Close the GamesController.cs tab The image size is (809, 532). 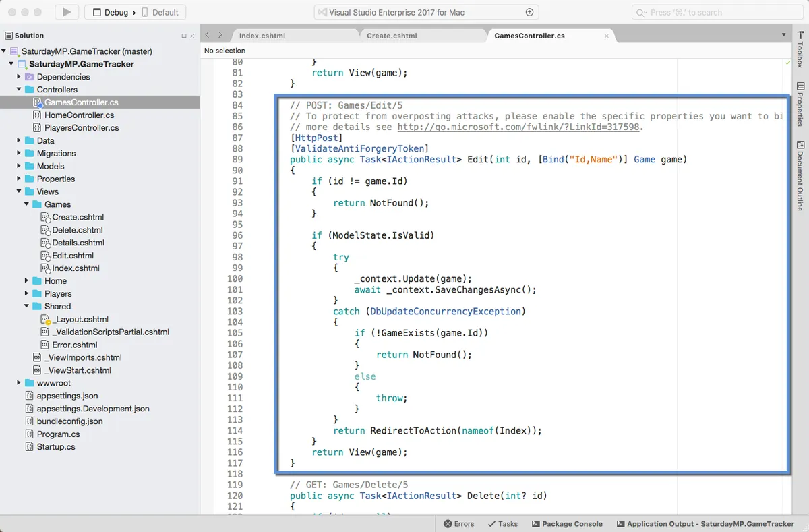pos(607,36)
